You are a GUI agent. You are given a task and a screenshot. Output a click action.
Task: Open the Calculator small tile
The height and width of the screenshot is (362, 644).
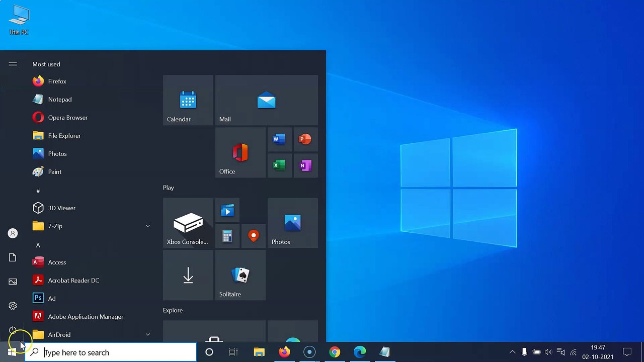point(227,236)
